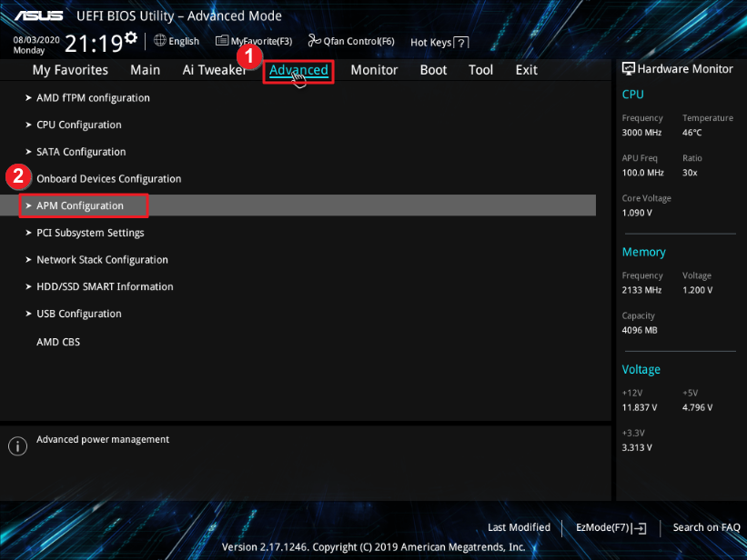The image size is (747, 560).
Task: Expand HDD/SSD SMART Information arrow
Action: click(28, 286)
